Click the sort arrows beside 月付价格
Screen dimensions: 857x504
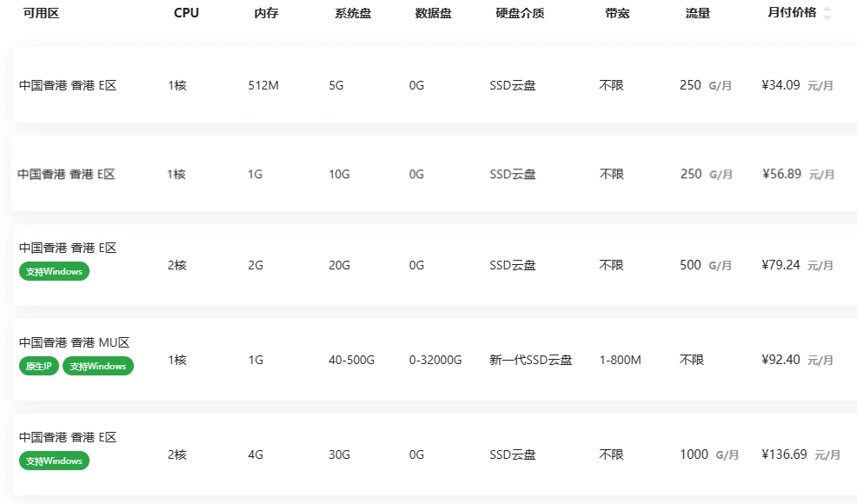click(827, 13)
